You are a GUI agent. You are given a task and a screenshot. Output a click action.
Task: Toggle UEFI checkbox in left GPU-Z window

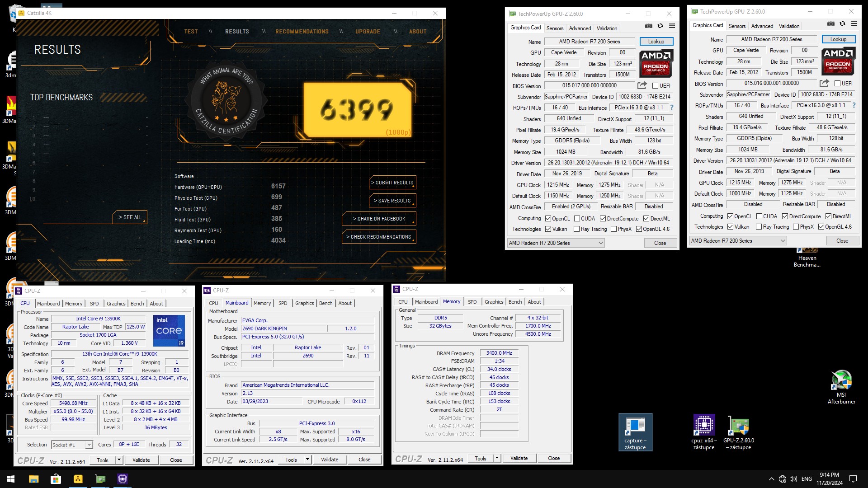coord(655,85)
